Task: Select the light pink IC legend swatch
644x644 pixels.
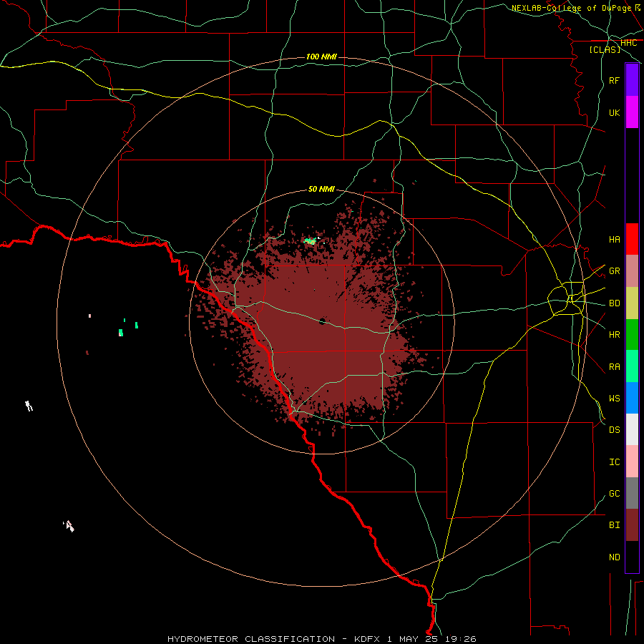Action: click(x=632, y=462)
